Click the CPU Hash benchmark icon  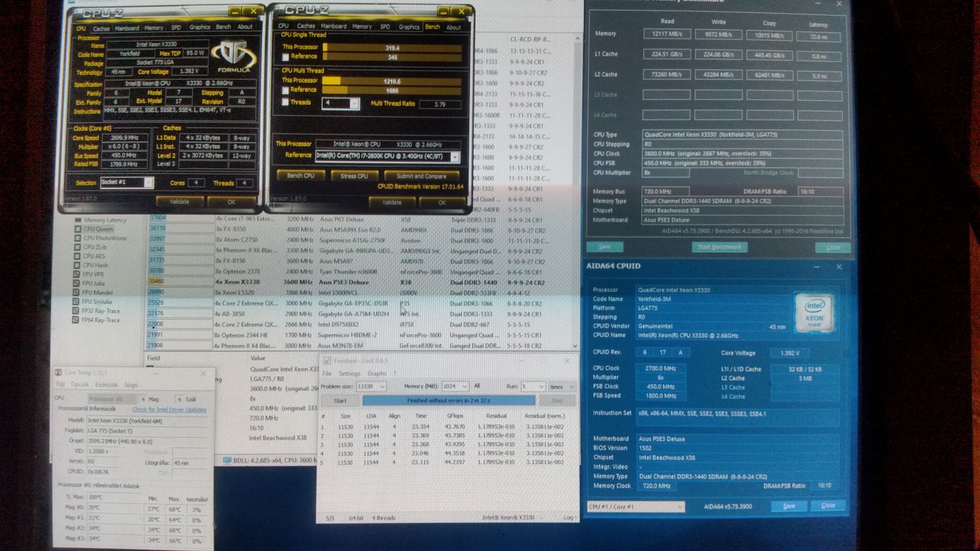(x=77, y=265)
